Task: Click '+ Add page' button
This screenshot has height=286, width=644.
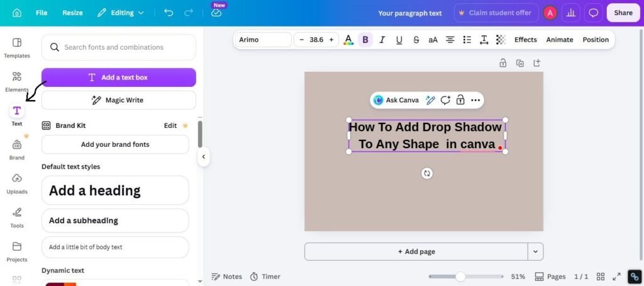Action: (416, 251)
